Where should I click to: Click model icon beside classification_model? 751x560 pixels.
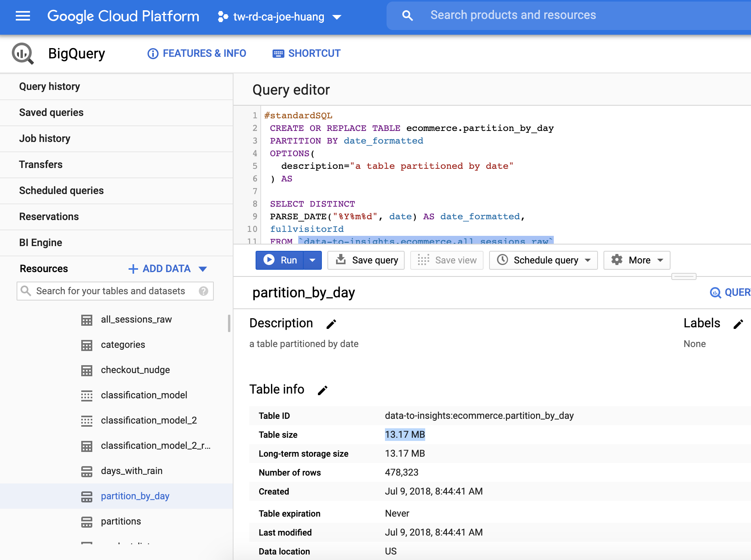click(87, 396)
